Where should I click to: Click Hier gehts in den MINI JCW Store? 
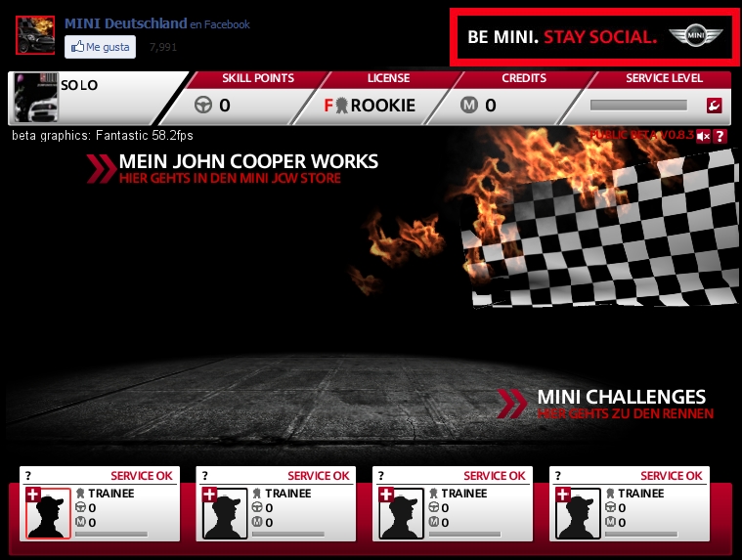pyautogui.click(x=230, y=178)
